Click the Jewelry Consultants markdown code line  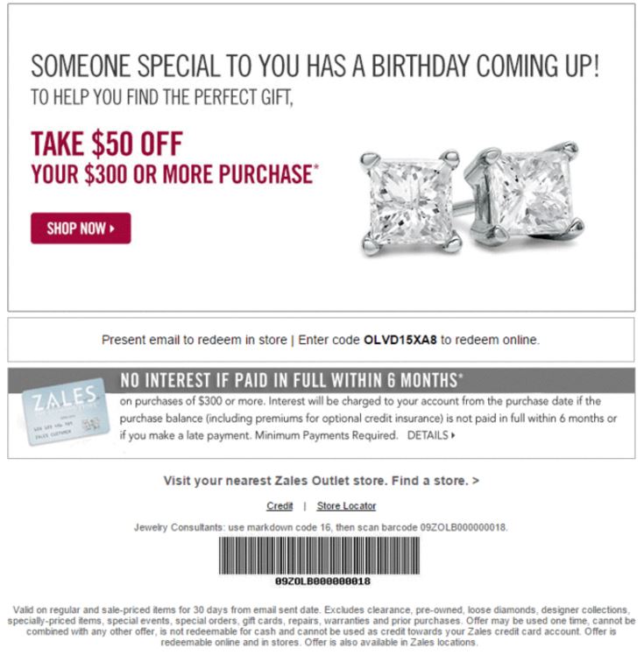point(321,528)
